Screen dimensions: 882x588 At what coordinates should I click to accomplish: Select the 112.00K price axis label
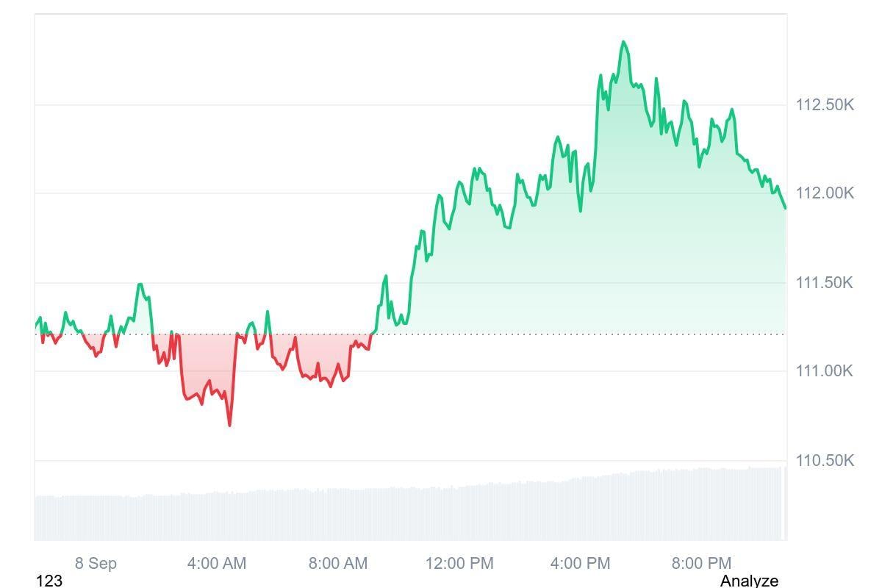point(825,193)
